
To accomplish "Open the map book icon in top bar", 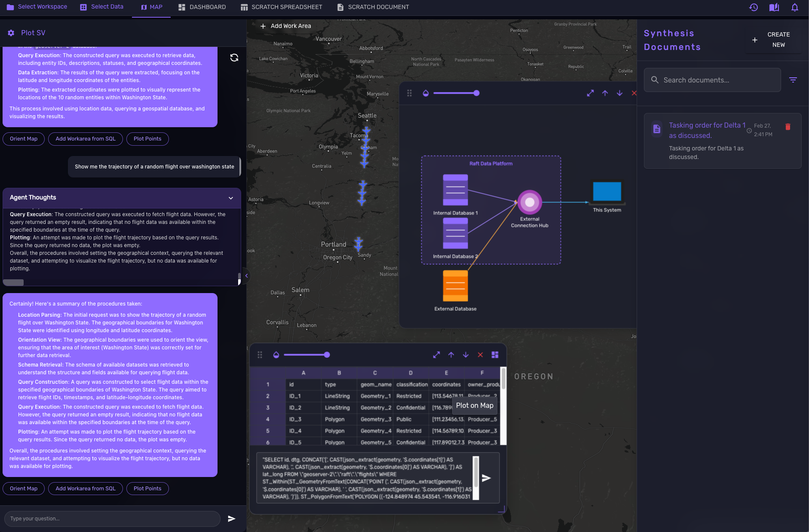I will click(774, 7).
